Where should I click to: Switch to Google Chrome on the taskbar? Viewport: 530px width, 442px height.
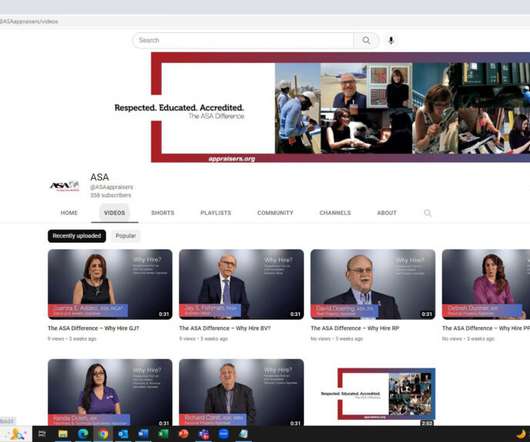click(103, 434)
